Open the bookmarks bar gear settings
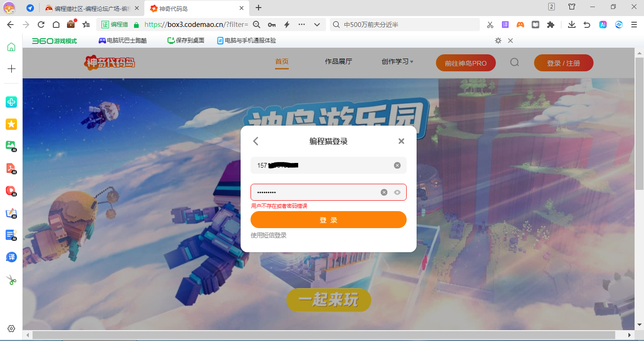 (498, 41)
